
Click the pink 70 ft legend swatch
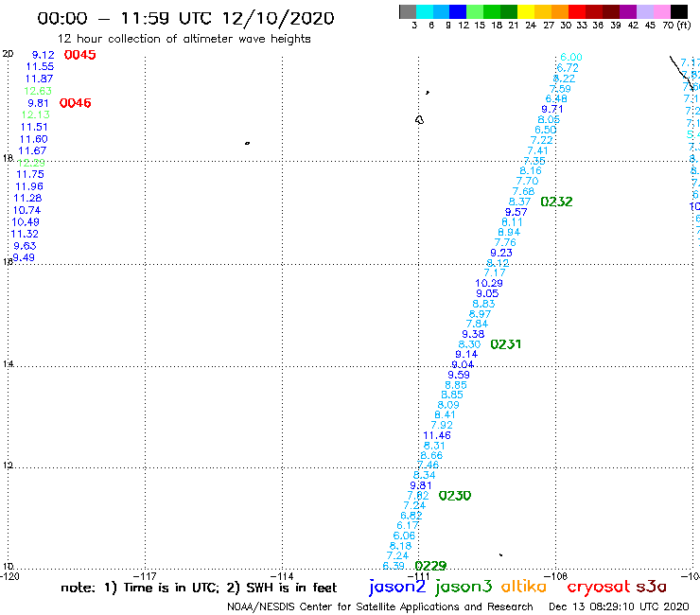point(662,11)
